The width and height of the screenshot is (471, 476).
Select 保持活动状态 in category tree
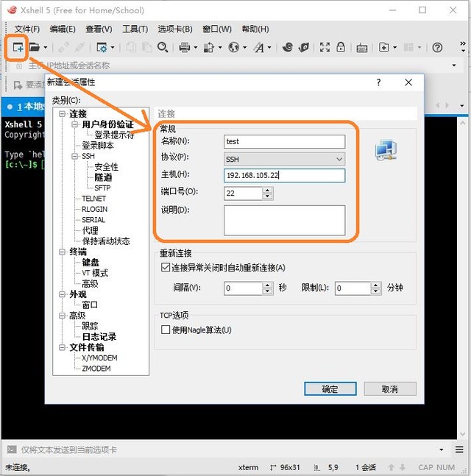click(x=106, y=241)
